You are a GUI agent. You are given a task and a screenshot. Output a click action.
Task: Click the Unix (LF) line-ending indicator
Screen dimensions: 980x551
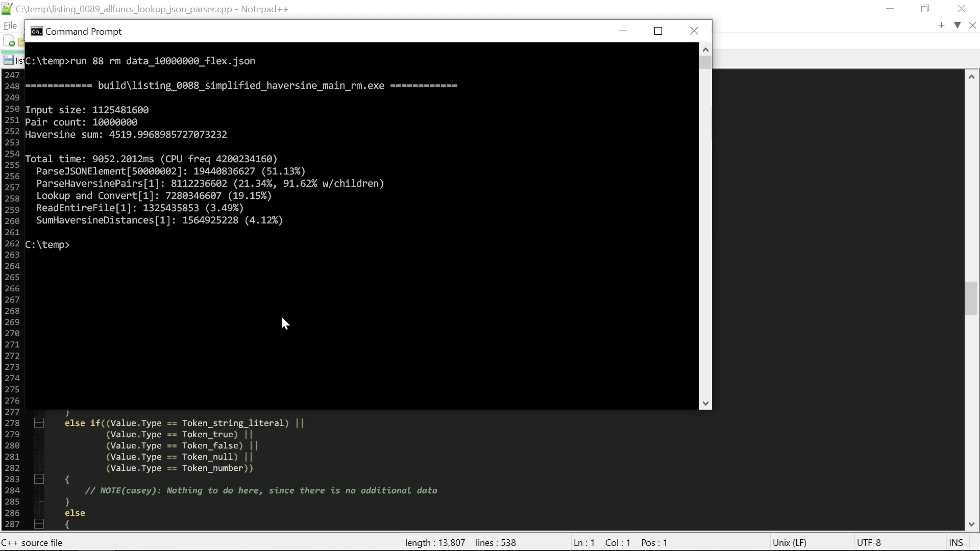790,542
